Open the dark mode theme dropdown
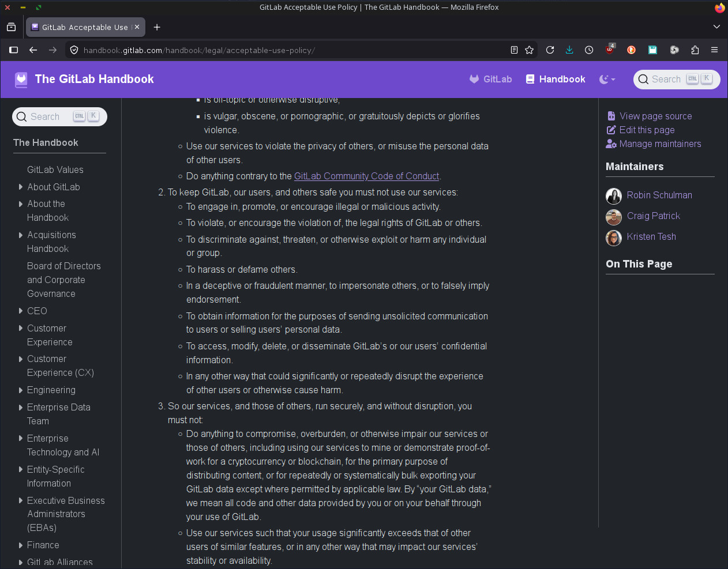The width and height of the screenshot is (728, 569). pyautogui.click(x=607, y=79)
